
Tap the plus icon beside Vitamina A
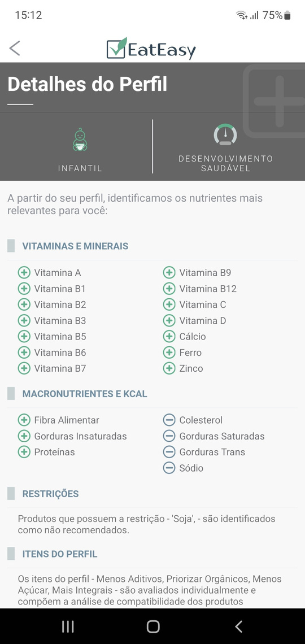point(24,273)
